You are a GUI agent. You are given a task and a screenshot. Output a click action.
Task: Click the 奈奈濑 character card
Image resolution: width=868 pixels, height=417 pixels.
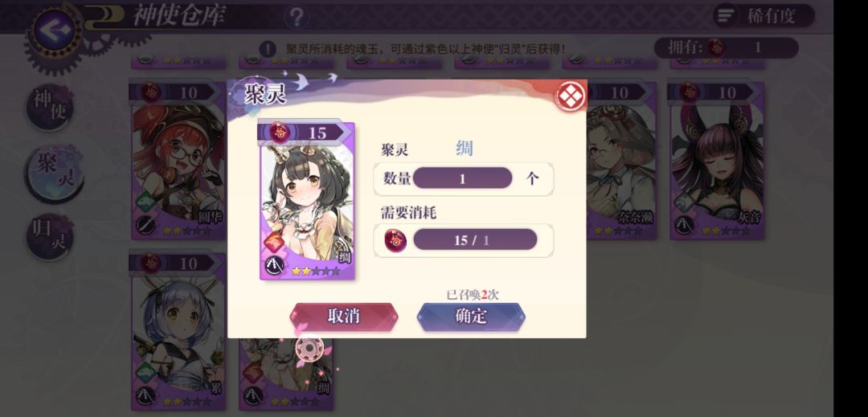click(621, 161)
